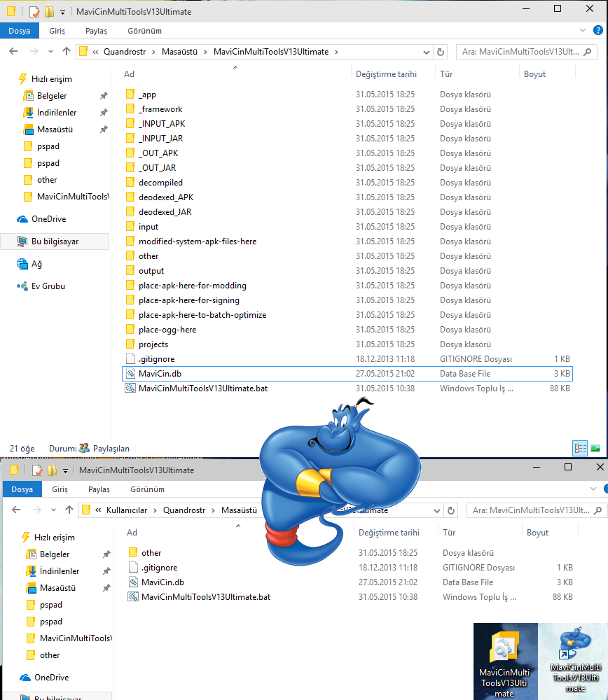The height and width of the screenshot is (700, 608).
Task: Select the input folder icon
Action: point(130,227)
